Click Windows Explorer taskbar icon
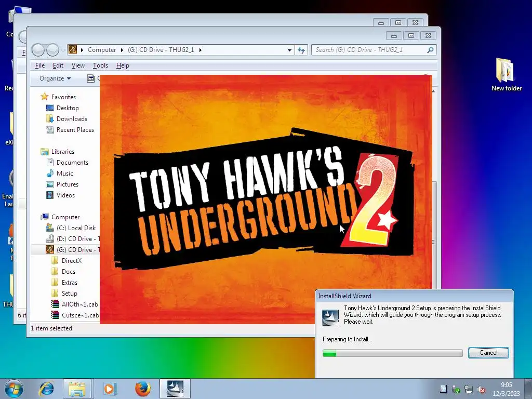 (77, 389)
